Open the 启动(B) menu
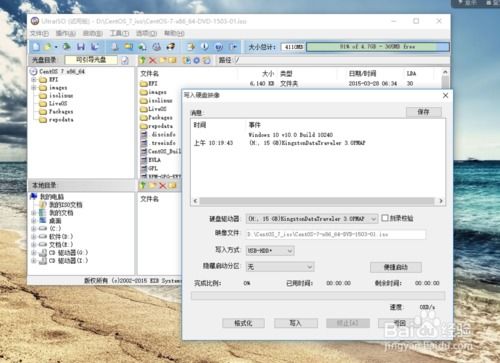 pyautogui.click(x=92, y=33)
